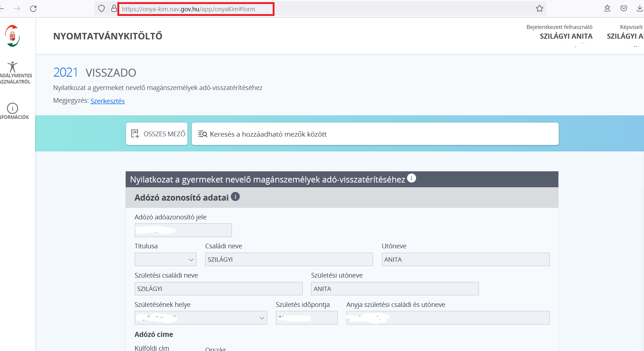This screenshot has height=351, width=644.
Task: Reload the page using browser refresh icon
Action: click(33, 9)
